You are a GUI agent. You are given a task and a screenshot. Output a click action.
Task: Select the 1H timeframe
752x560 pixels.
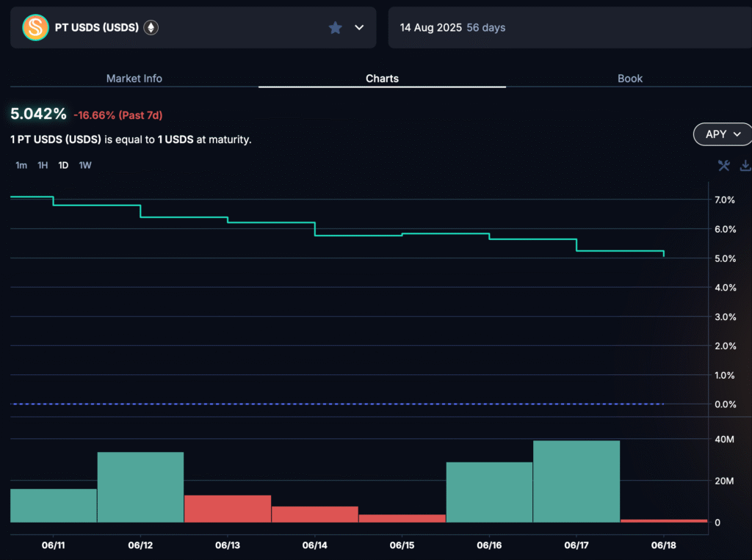tap(43, 165)
